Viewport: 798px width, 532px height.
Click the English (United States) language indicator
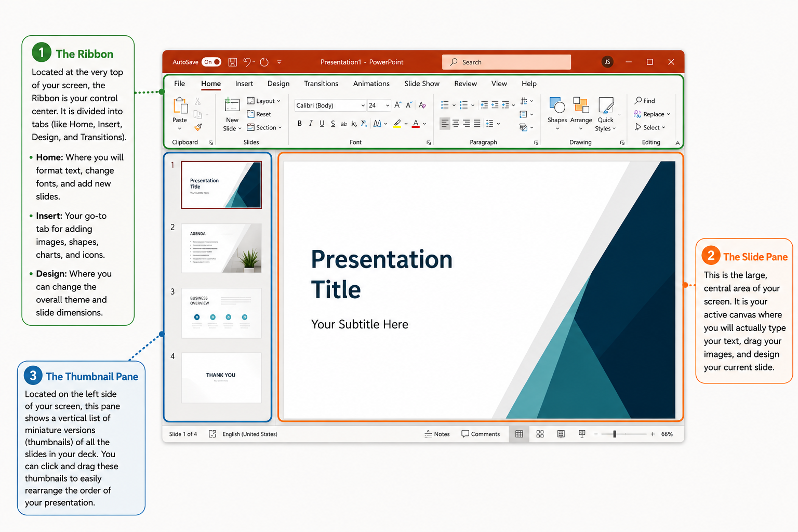[x=250, y=434]
